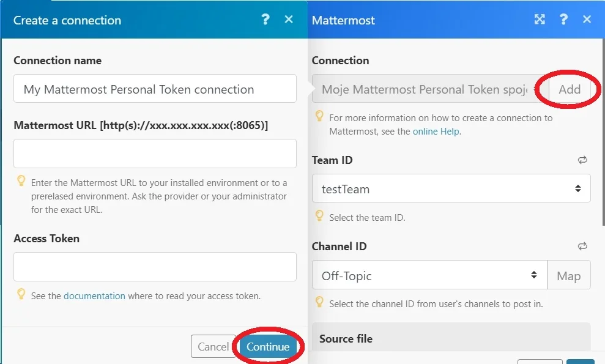Refresh the Team ID list
Image resolution: width=605 pixels, height=364 pixels.
coord(582,160)
